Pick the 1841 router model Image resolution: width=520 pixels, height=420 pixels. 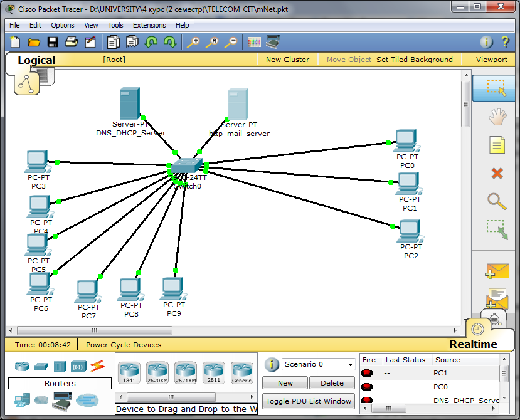(129, 373)
